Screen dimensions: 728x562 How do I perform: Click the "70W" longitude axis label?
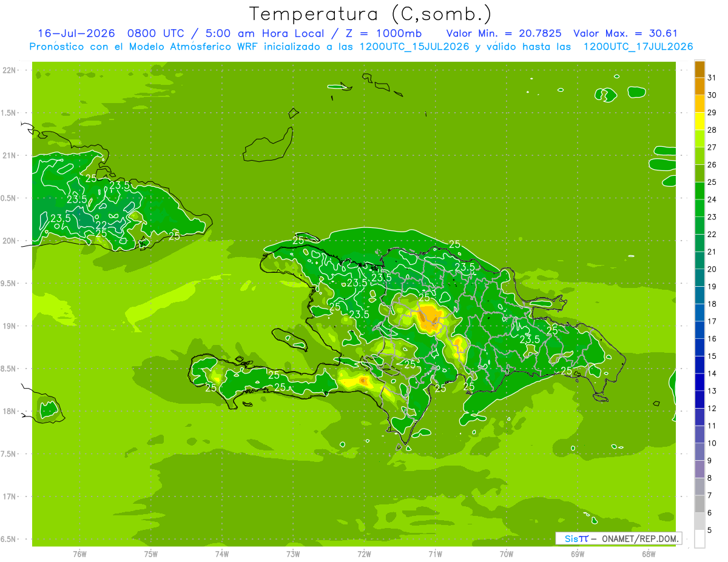[x=507, y=554]
